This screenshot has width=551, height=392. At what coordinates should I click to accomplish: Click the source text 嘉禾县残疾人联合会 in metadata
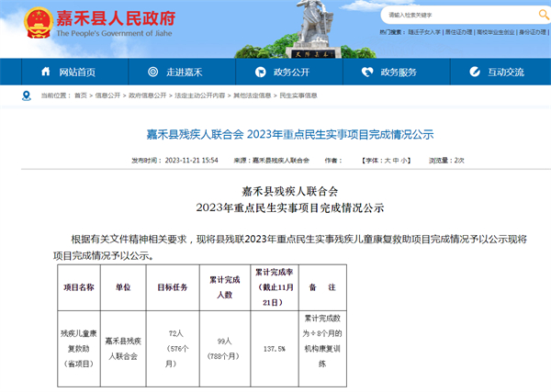pyautogui.click(x=281, y=161)
